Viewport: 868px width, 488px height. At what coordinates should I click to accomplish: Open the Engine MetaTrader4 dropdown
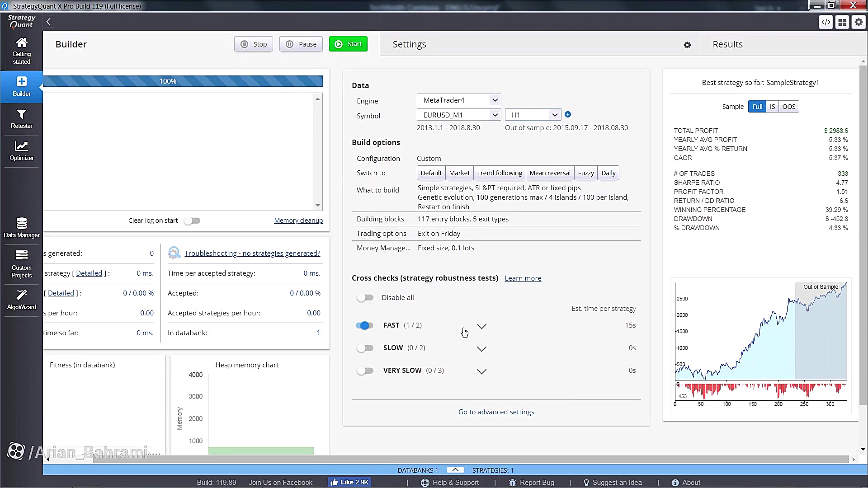[459, 100]
